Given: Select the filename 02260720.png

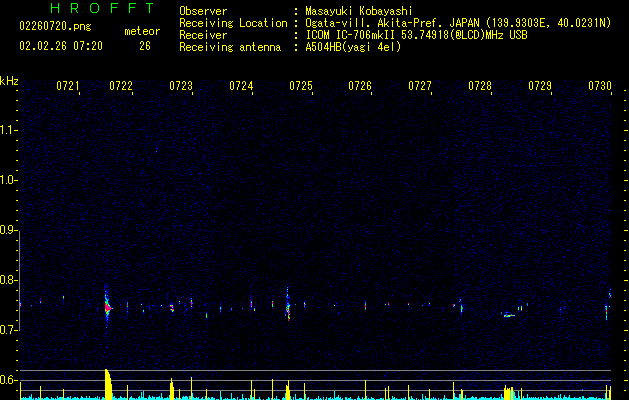Looking at the screenshot, I should 55,26.
